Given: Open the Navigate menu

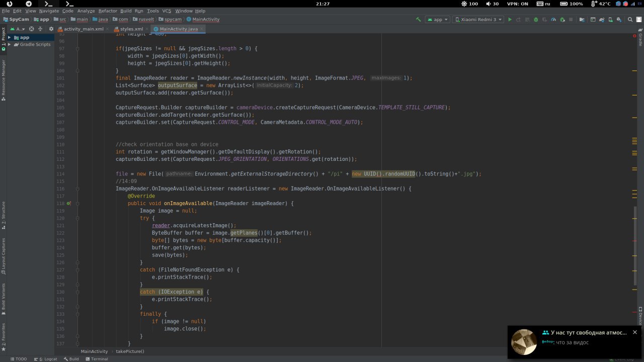Looking at the screenshot, I should tap(49, 11).
